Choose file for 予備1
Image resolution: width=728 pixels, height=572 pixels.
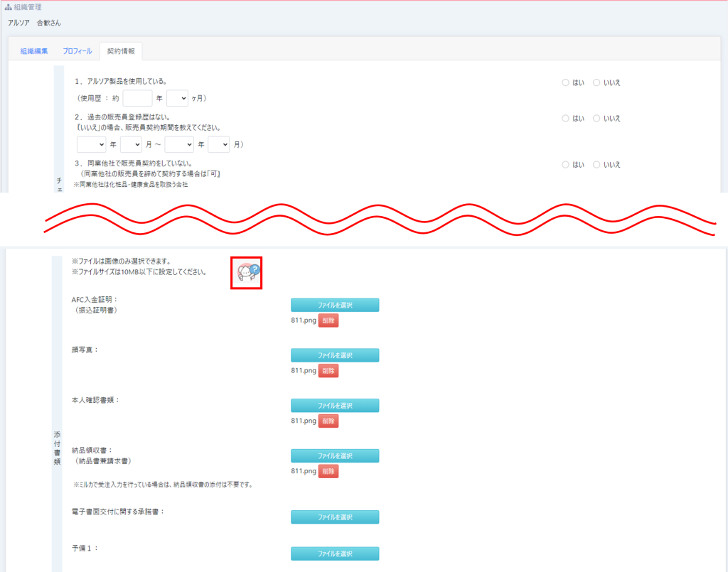tap(335, 554)
